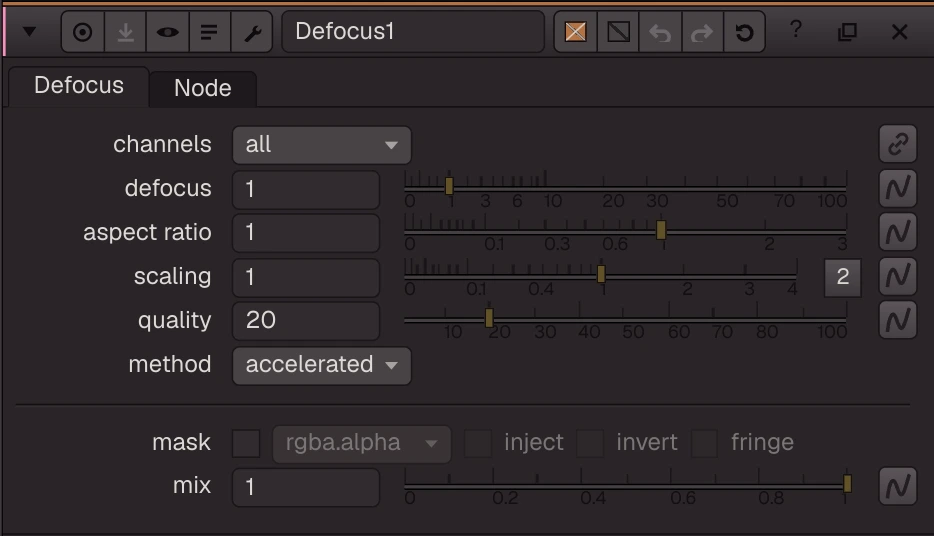The height and width of the screenshot is (536, 934).
Task: Click the quality slider handle
Action: coord(489,318)
